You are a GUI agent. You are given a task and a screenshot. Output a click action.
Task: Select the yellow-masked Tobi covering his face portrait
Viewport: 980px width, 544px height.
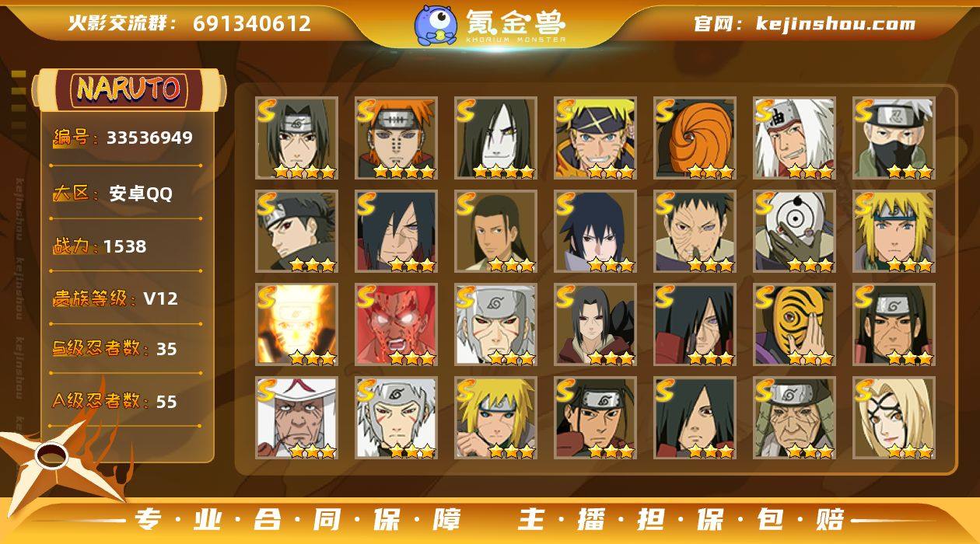click(794, 325)
